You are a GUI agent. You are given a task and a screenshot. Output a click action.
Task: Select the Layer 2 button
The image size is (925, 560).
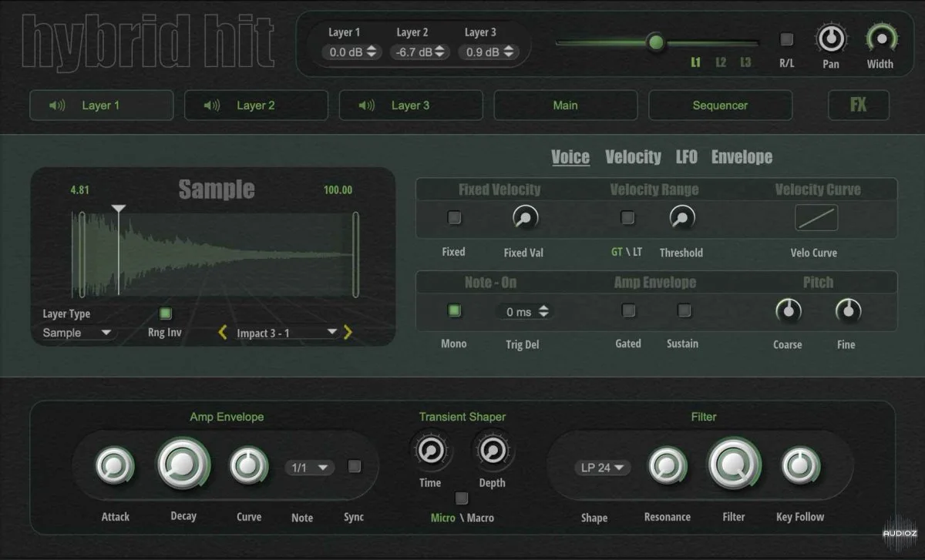(x=256, y=106)
